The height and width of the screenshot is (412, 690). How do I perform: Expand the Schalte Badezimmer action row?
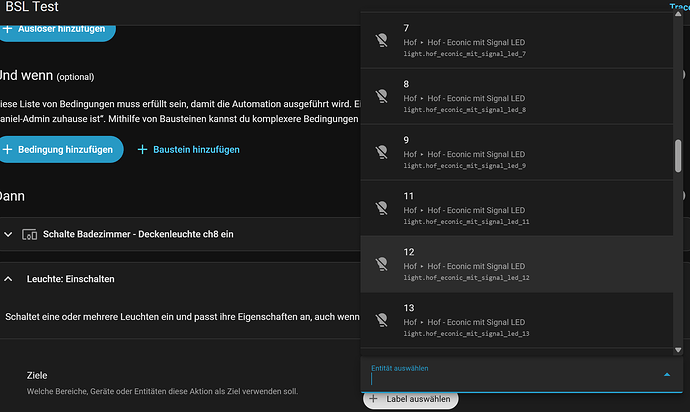8,234
